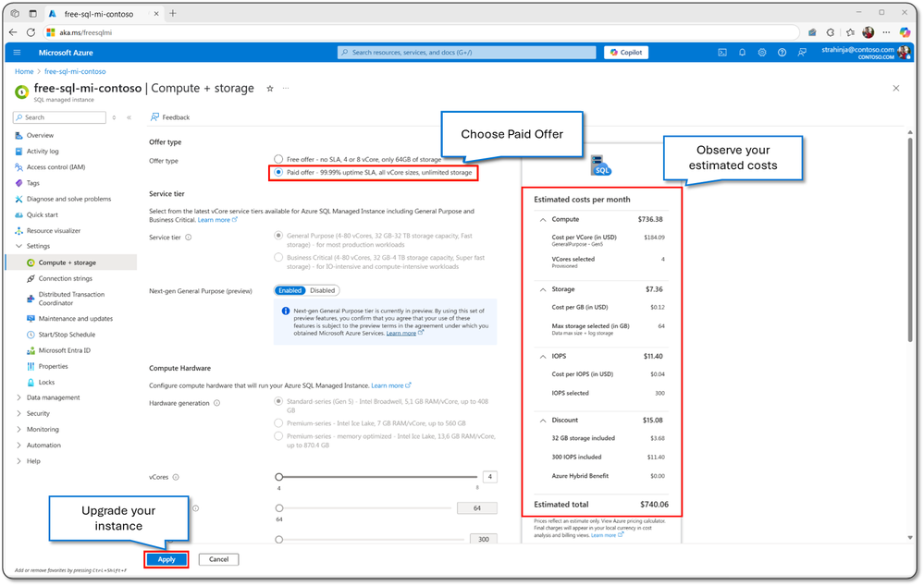This screenshot has width=924, height=586.
Task: Open browser favorites star icon
Action: tap(850, 32)
